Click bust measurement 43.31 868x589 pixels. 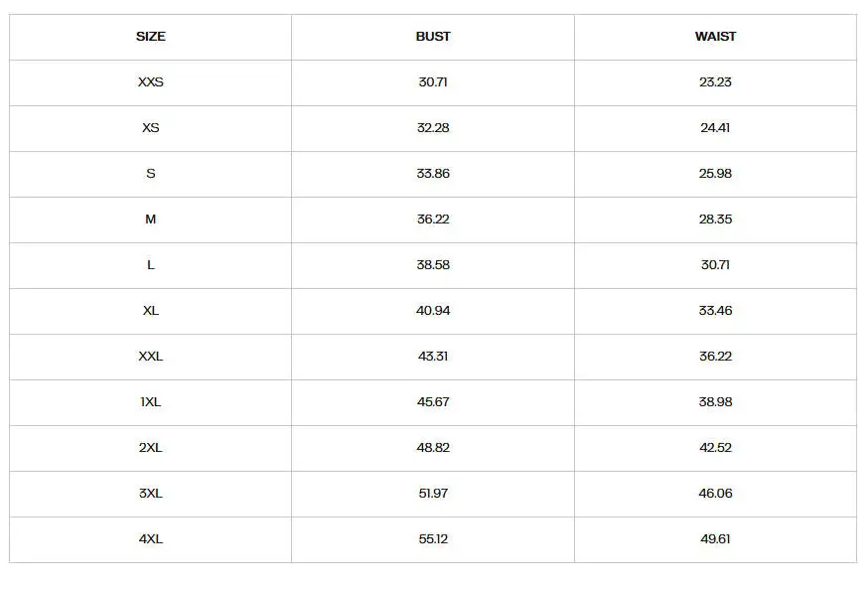click(433, 357)
